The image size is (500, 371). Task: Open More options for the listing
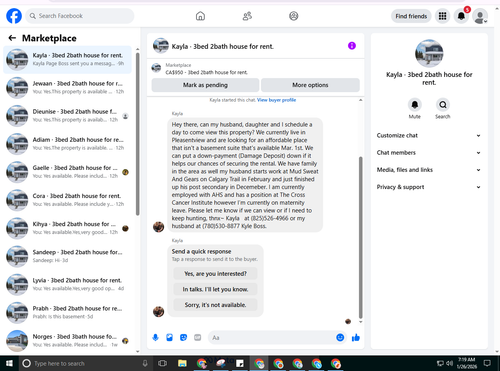coord(310,85)
